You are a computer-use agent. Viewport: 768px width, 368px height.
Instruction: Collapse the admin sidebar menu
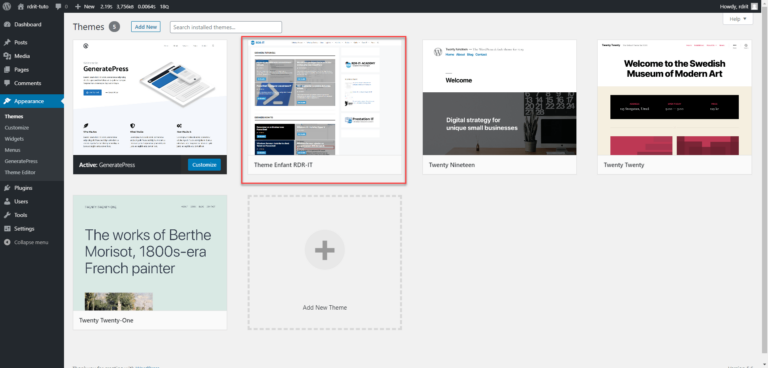click(x=26, y=243)
